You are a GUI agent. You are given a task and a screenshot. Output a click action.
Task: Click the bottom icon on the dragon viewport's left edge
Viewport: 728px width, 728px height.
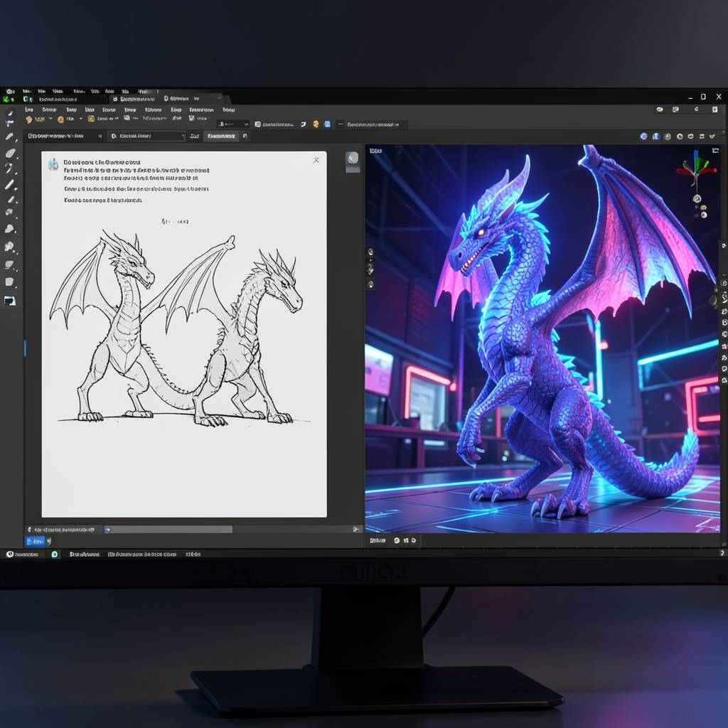(x=370, y=284)
